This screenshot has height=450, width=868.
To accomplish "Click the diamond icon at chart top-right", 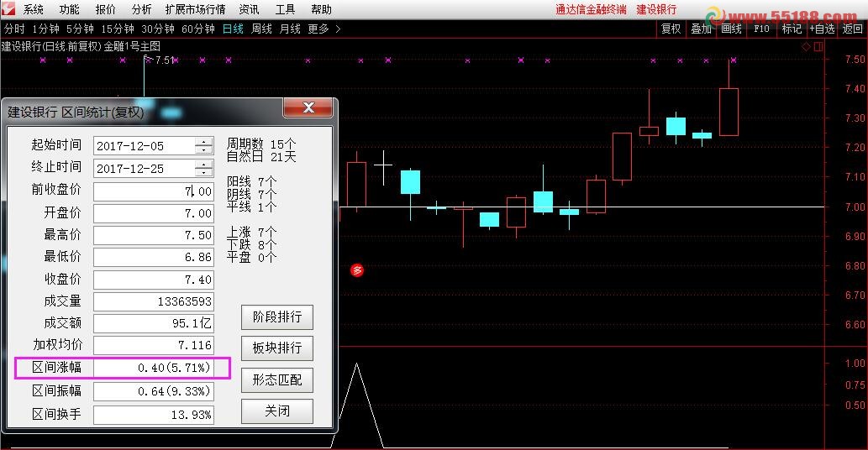I will coord(806,47).
